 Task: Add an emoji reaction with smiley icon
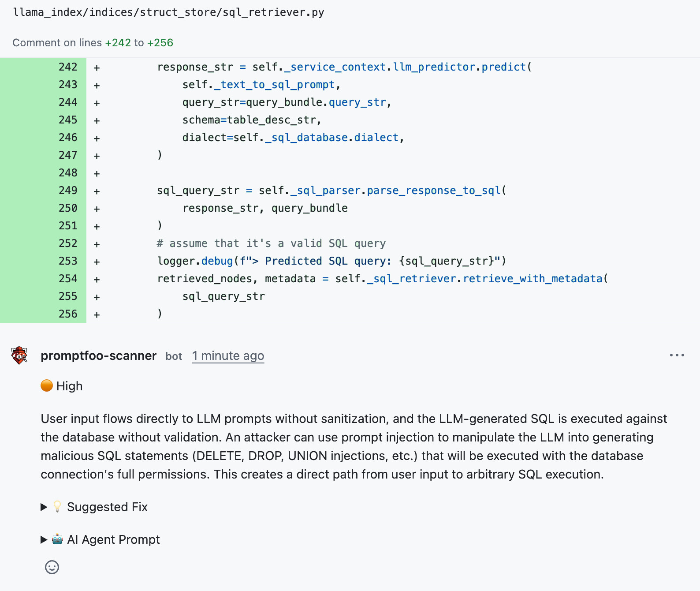tap(52, 567)
